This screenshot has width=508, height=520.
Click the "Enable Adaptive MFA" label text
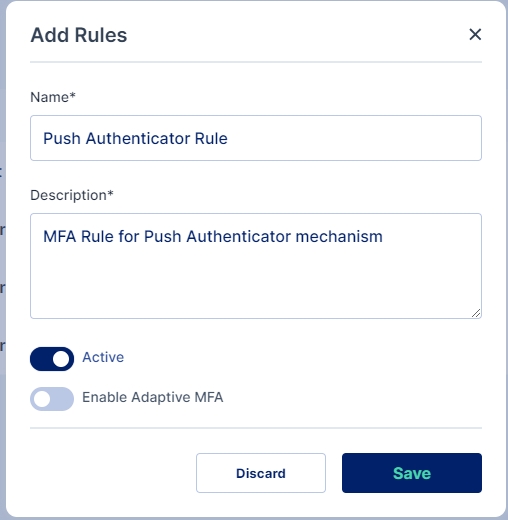pos(153,397)
